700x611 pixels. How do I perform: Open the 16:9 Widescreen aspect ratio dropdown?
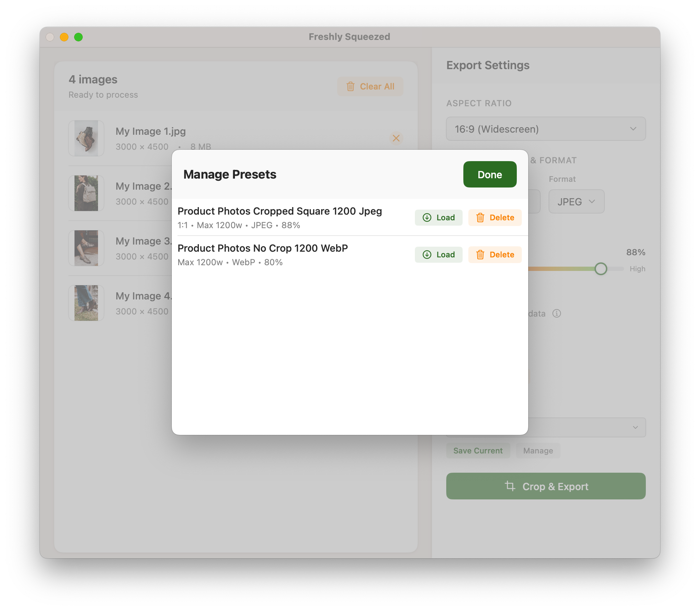[x=546, y=129]
